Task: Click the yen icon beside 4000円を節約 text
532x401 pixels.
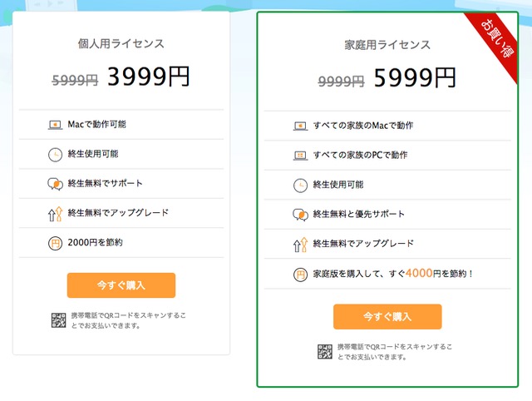Action: [x=300, y=274]
